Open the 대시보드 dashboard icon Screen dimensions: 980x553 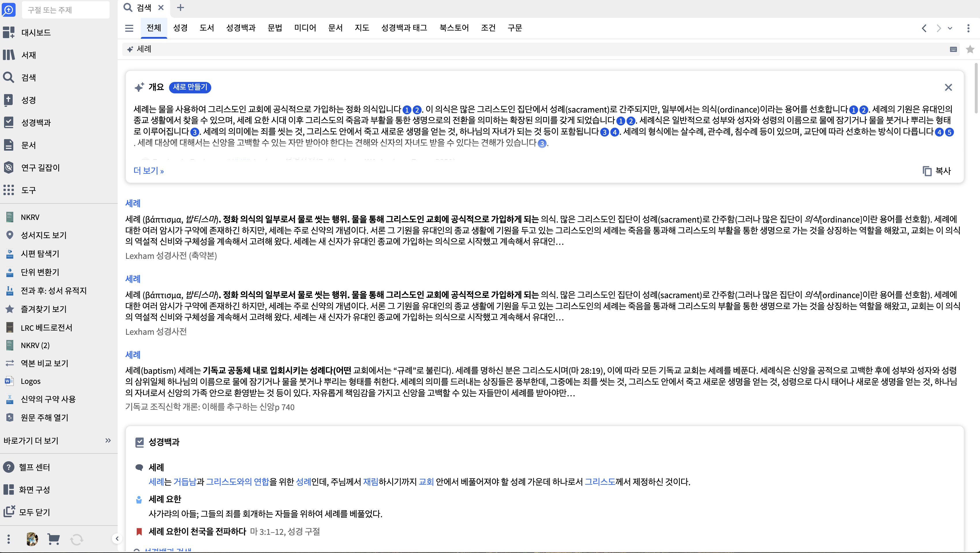point(8,32)
